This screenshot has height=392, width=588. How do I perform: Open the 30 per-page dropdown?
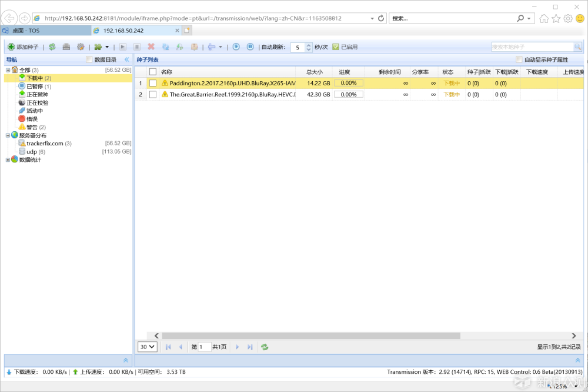(x=147, y=347)
